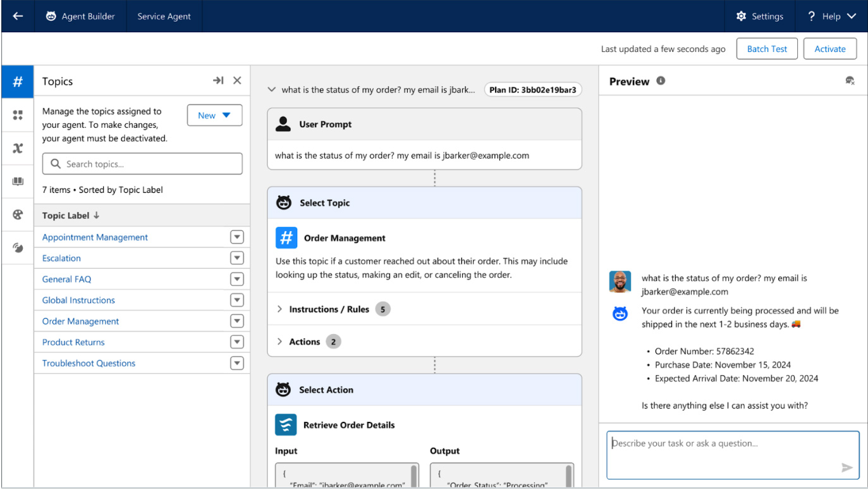Open the Product Returns topic link

(73, 342)
